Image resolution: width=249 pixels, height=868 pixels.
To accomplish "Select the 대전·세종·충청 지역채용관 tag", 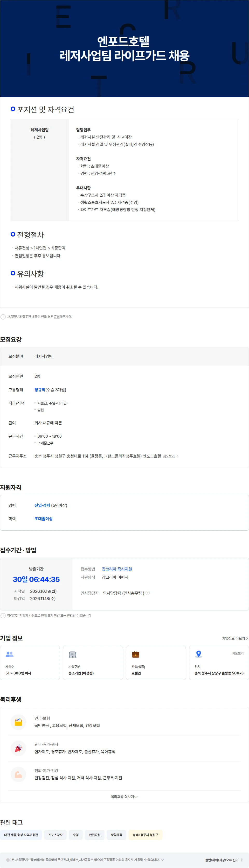I will 21,835.
